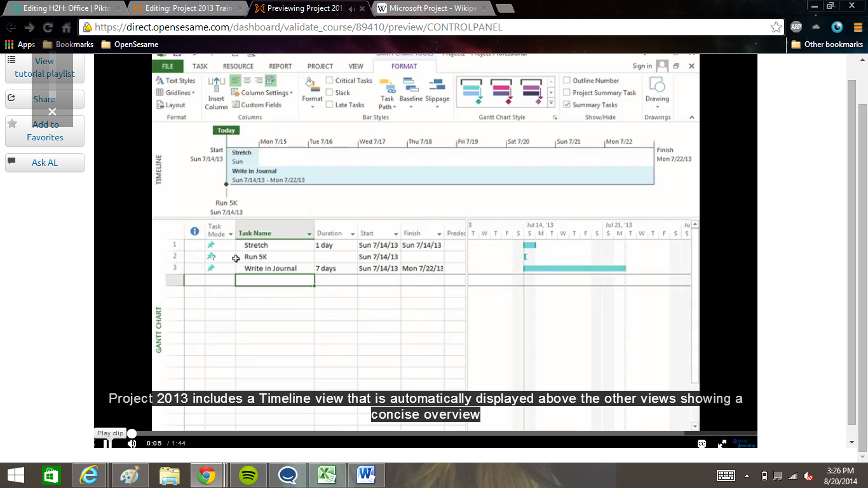
Task: Click View tutorial playlist button
Action: coord(44,67)
